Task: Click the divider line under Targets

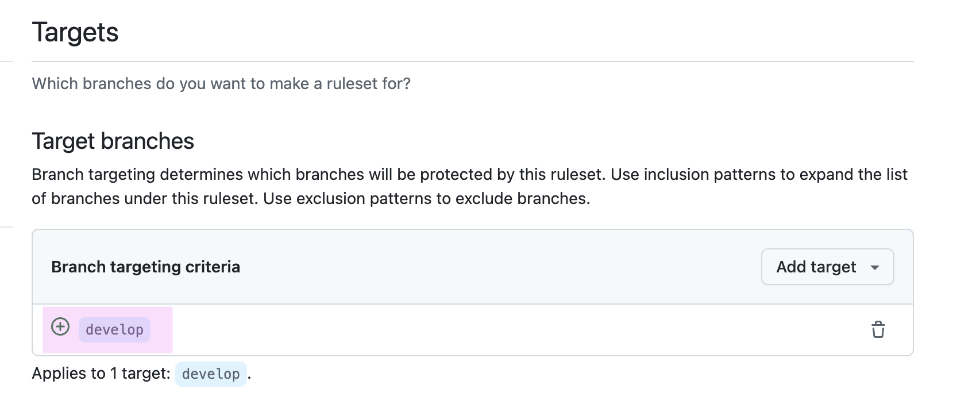Action: click(472, 61)
